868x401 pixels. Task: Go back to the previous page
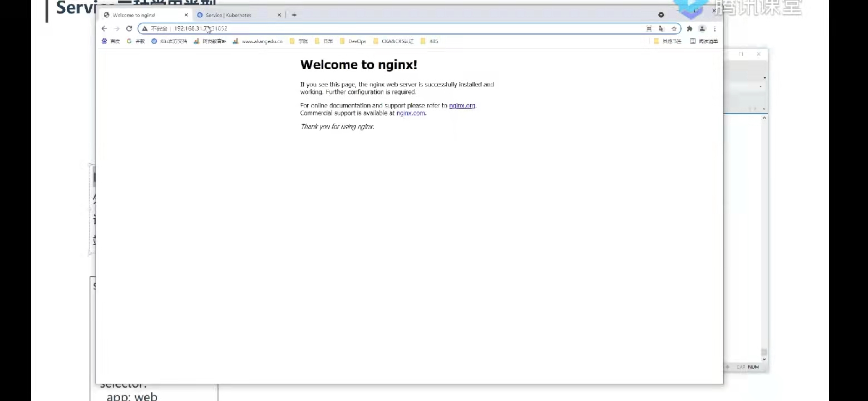point(104,28)
